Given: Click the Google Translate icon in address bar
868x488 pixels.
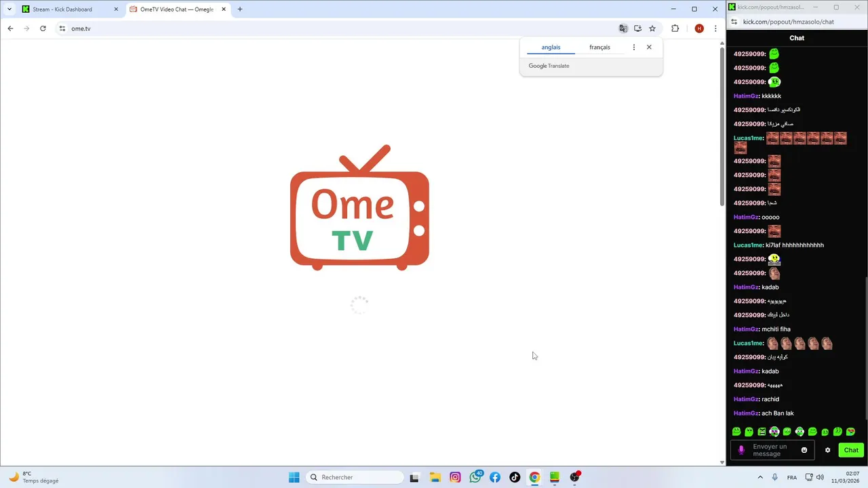Looking at the screenshot, I should 623,28.
